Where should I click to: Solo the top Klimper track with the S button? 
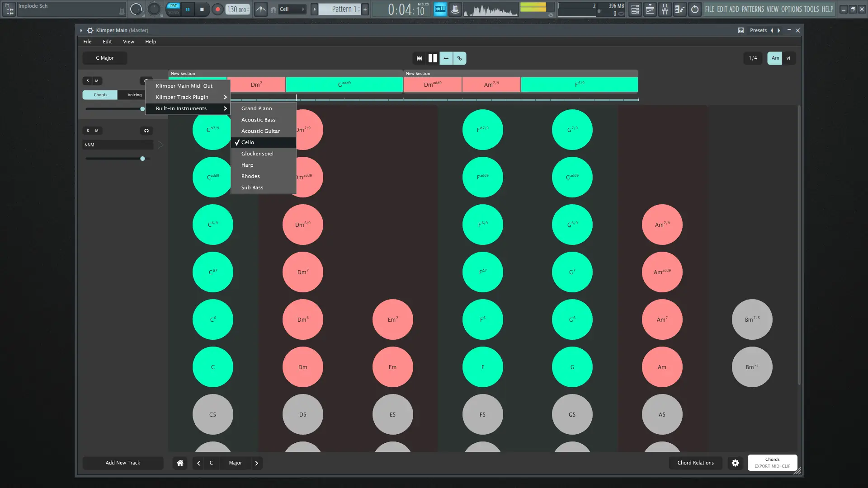click(88, 81)
